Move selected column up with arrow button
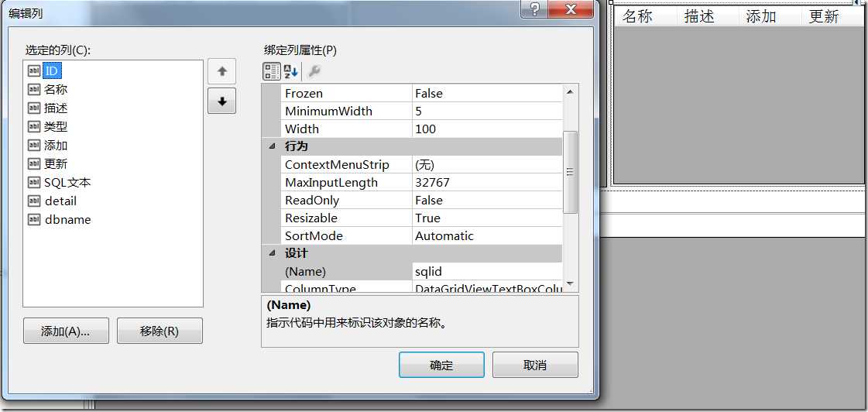 222,71
